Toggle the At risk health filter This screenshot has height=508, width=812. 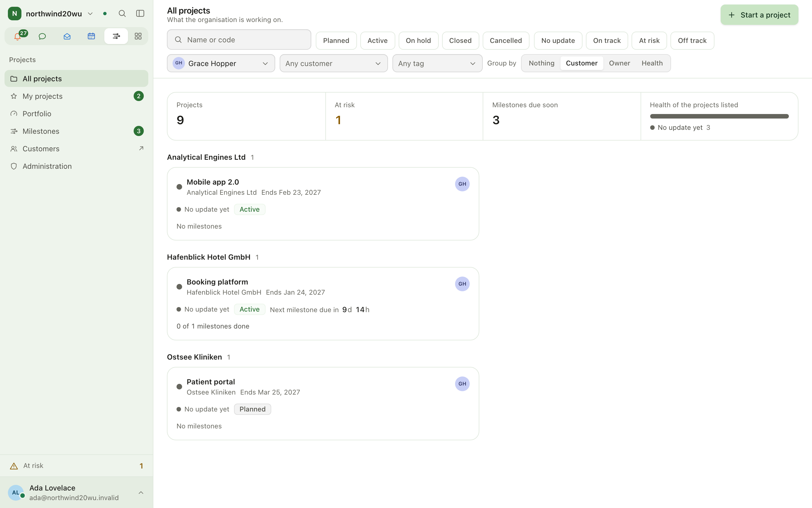(x=649, y=41)
